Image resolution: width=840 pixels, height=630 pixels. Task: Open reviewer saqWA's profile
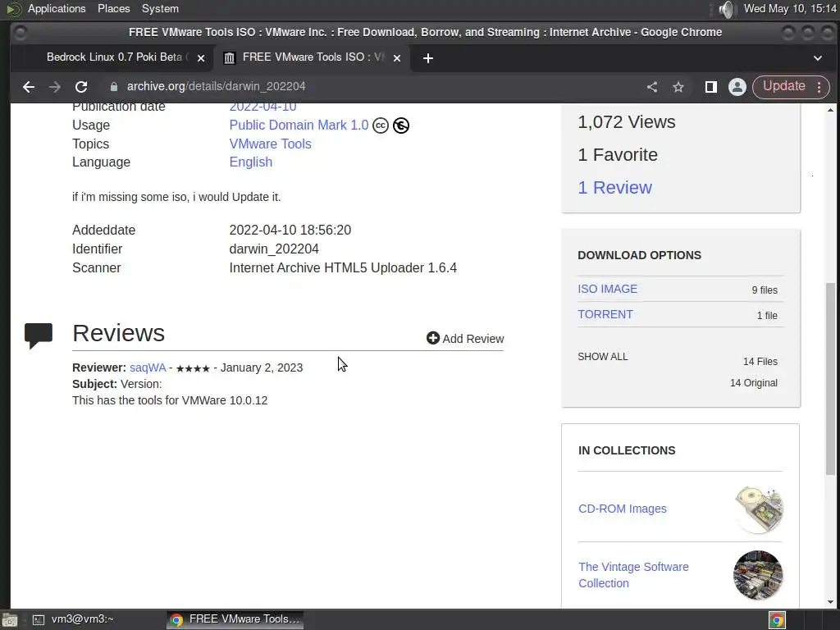(148, 367)
